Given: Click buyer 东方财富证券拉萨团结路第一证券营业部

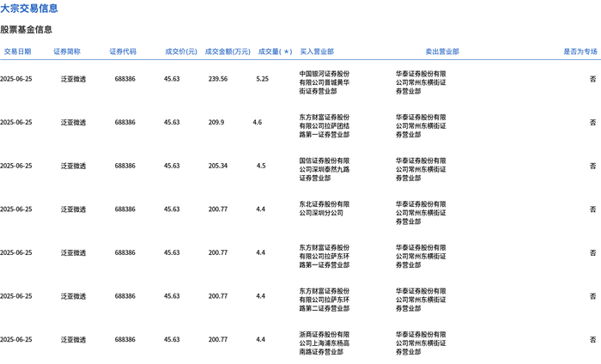Looking at the screenshot, I should pos(325,125).
